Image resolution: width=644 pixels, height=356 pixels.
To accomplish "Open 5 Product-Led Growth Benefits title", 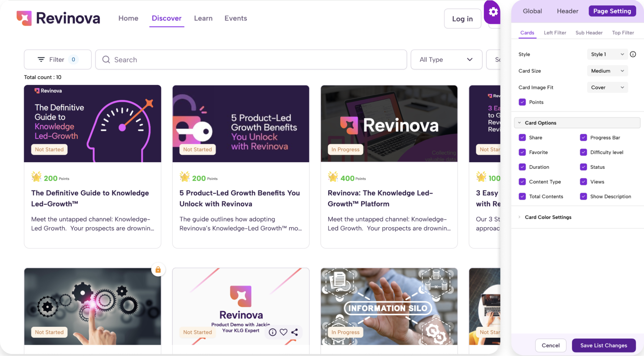I will (239, 198).
